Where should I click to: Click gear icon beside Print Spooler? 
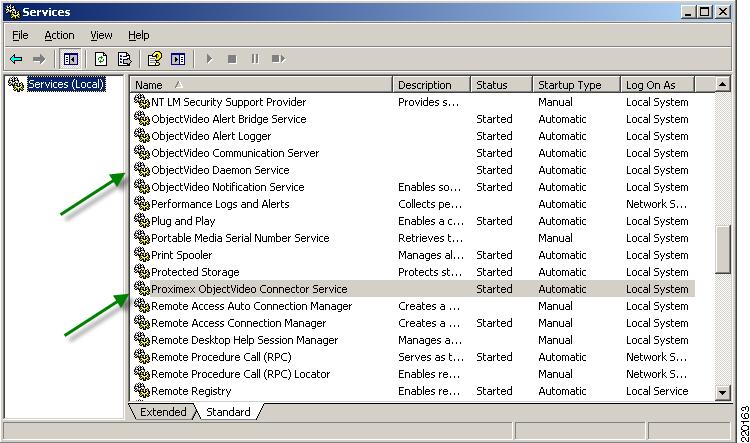click(142, 254)
